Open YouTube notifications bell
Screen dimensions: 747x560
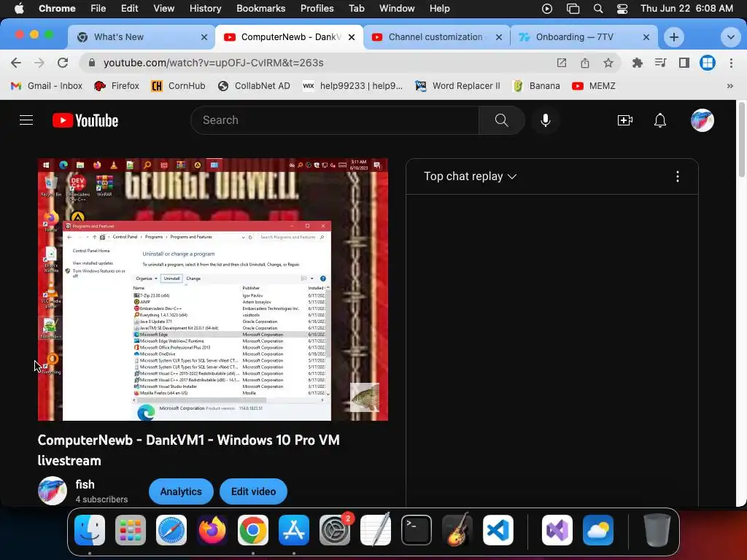(659, 120)
